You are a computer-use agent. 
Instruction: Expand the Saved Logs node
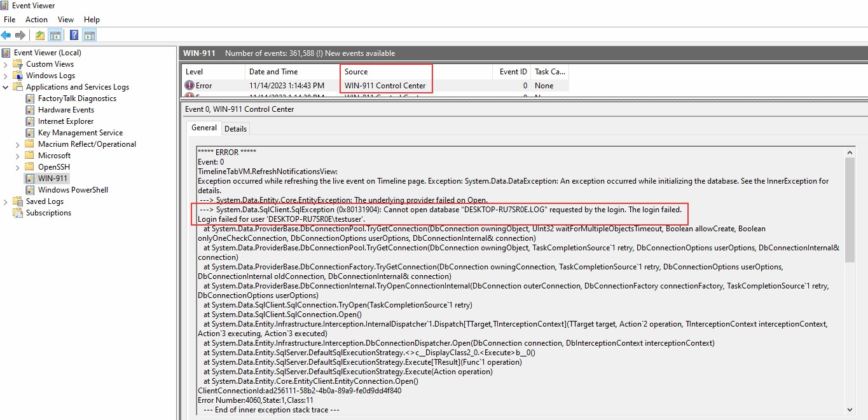pos(6,201)
